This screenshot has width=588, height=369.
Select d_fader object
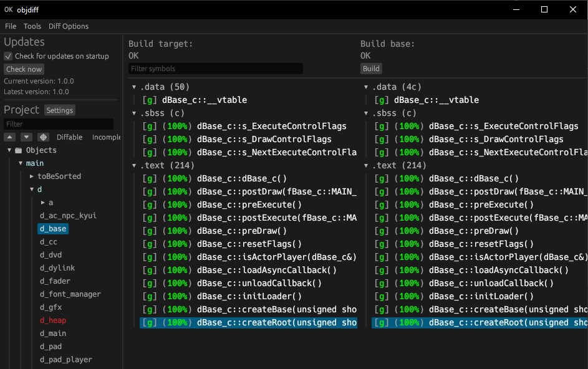point(55,281)
